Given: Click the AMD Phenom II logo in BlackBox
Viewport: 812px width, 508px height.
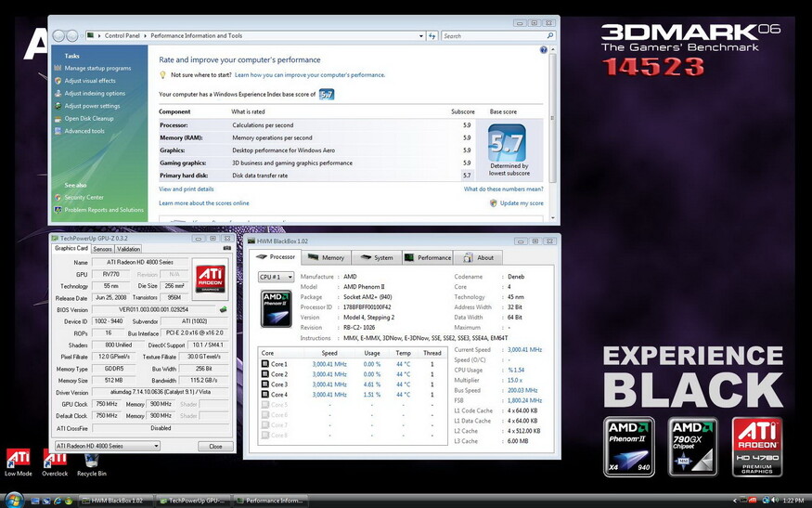Looking at the screenshot, I should click(276, 308).
